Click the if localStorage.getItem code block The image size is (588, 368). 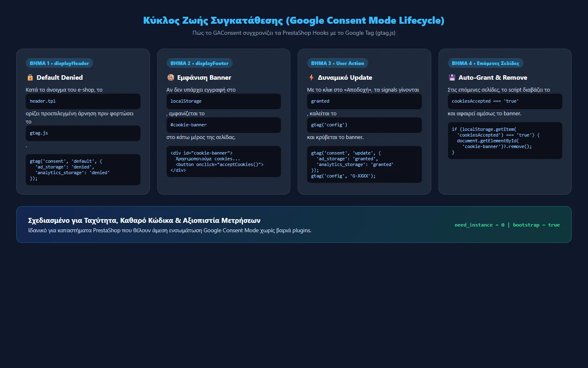505,141
